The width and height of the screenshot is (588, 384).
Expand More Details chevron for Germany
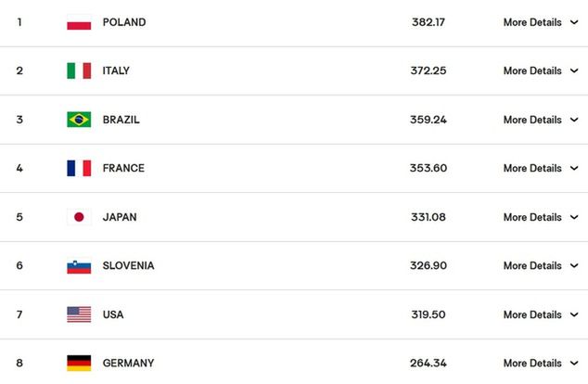click(x=574, y=363)
